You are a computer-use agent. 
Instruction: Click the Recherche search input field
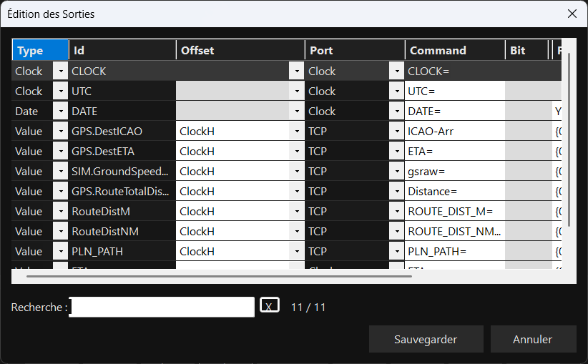pos(162,307)
